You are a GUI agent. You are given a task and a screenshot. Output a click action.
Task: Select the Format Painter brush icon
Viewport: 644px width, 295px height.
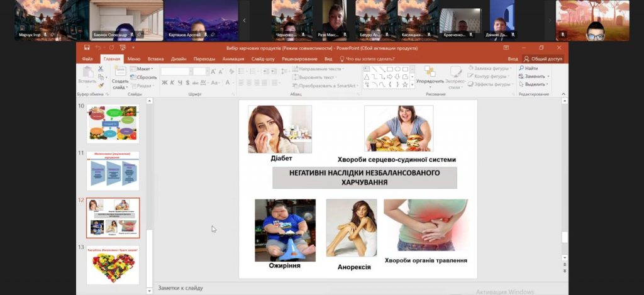(101, 85)
